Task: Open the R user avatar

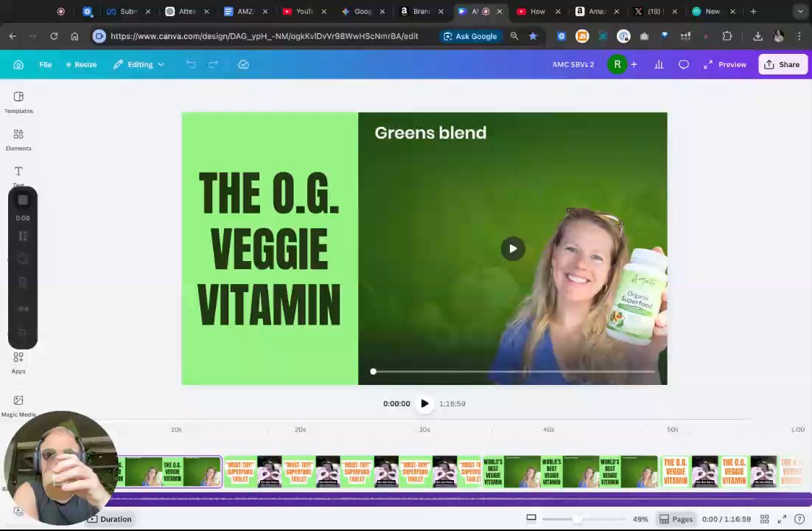Action: coord(617,64)
